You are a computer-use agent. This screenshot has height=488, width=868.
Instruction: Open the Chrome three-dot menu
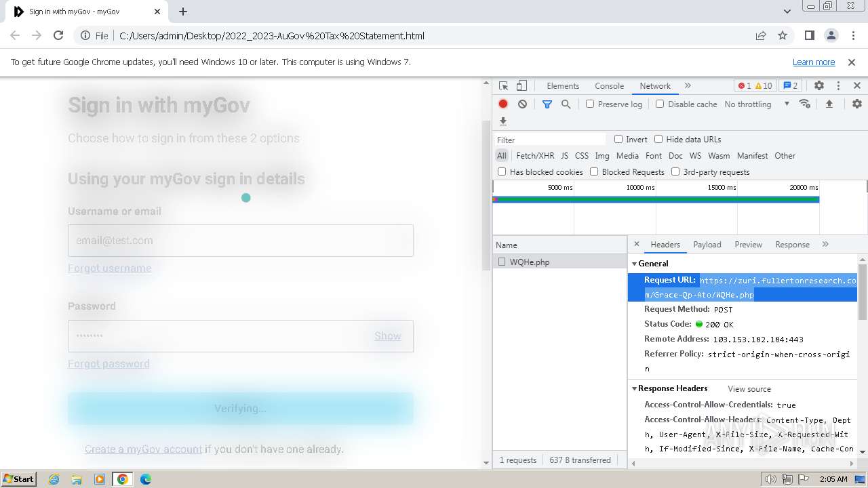[x=852, y=35]
